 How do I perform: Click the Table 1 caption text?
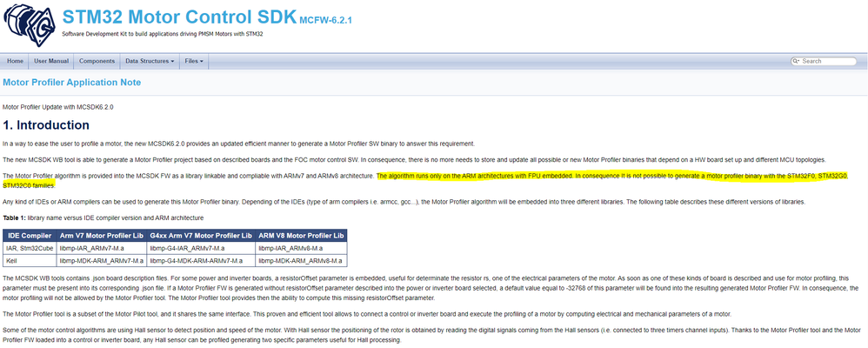tap(103, 217)
